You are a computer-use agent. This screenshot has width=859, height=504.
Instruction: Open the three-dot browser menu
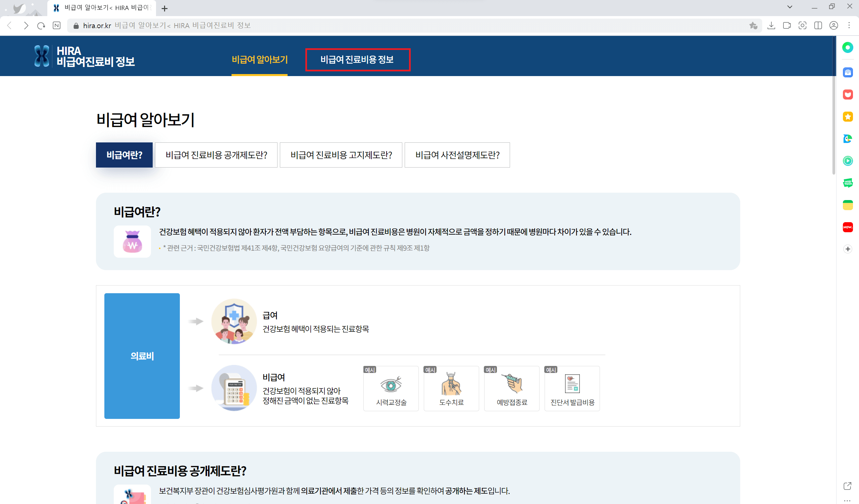point(849,25)
